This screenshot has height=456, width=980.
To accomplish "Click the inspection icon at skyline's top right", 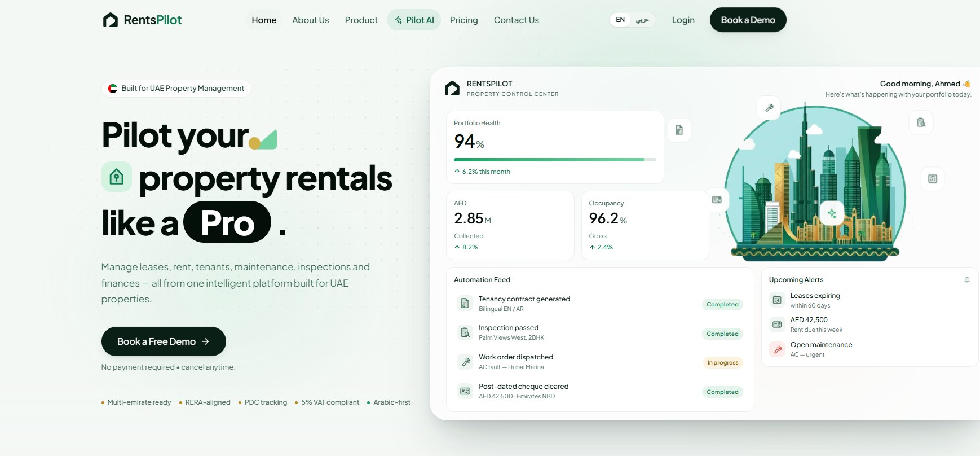I will pyautogui.click(x=921, y=122).
